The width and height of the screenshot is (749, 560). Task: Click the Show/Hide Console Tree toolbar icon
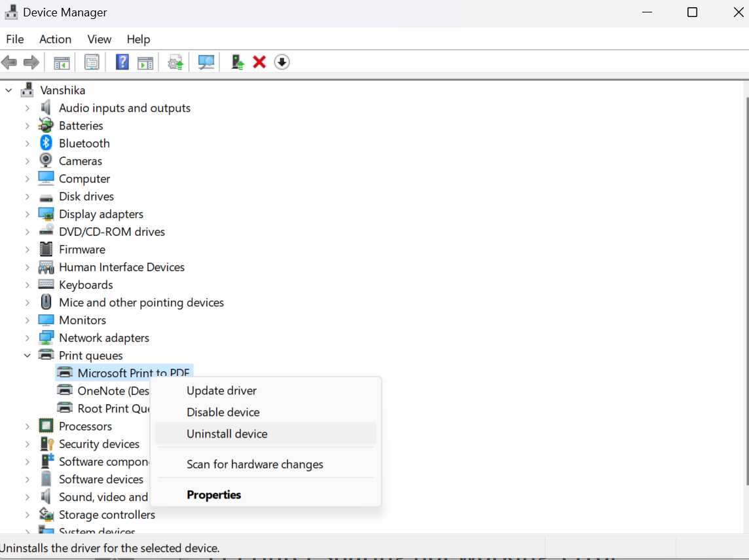pyautogui.click(x=62, y=62)
